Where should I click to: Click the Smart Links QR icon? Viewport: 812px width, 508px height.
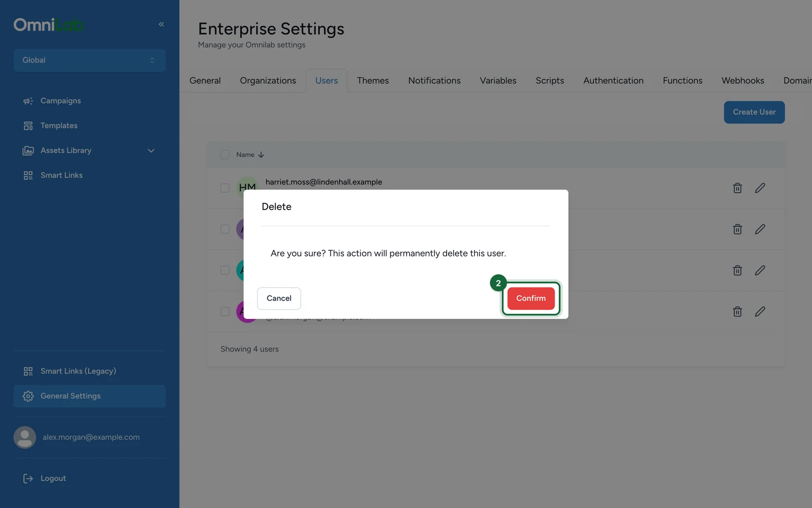[28, 176]
